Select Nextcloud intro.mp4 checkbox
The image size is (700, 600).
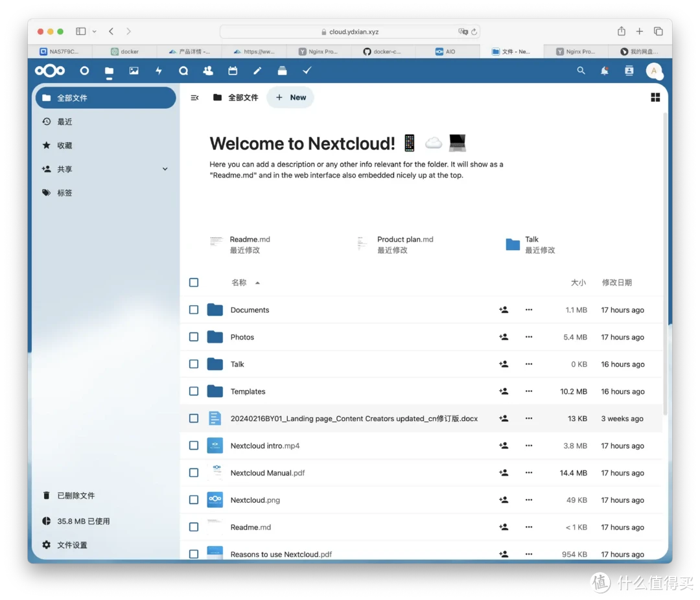(x=194, y=446)
